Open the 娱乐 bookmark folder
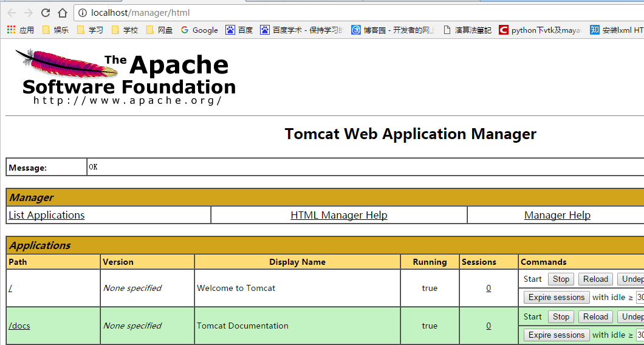This screenshot has width=644, height=345. (56, 30)
